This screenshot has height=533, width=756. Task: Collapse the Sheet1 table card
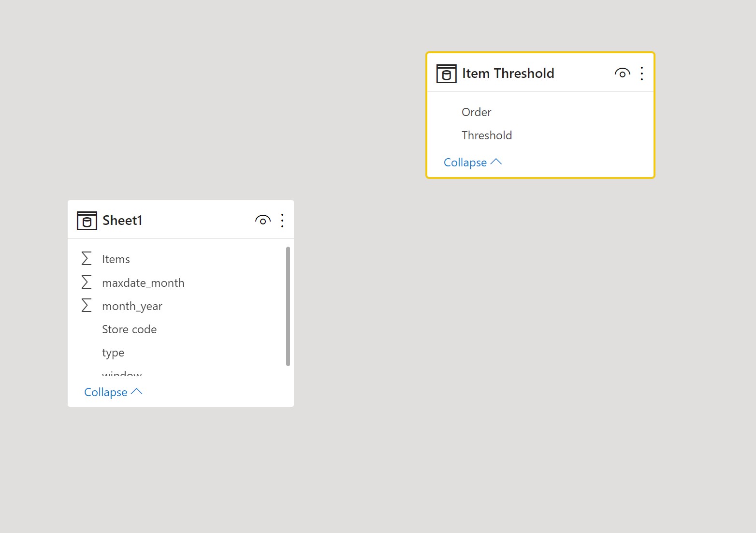pyautogui.click(x=113, y=392)
